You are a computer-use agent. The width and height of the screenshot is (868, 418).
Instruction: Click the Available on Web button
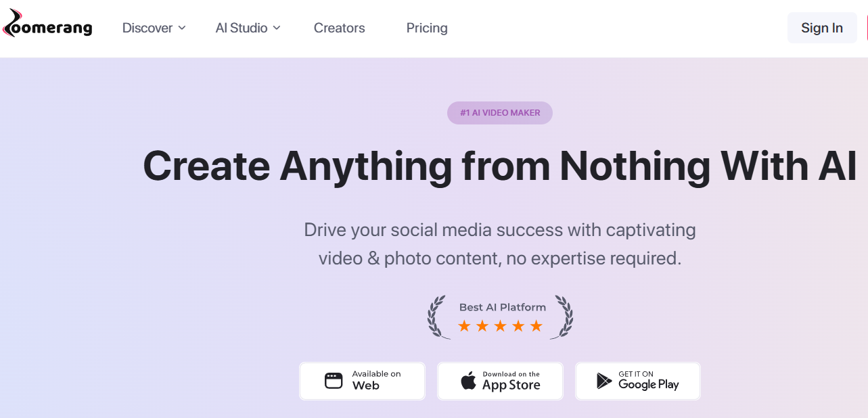[363, 381]
